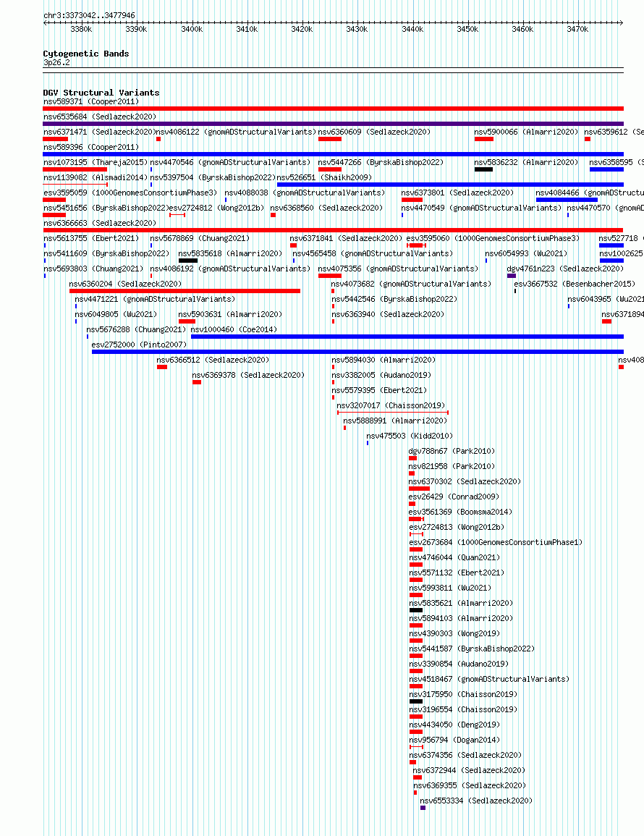Click esv2724812 (Wong2012b) label

tap(217, 208)
